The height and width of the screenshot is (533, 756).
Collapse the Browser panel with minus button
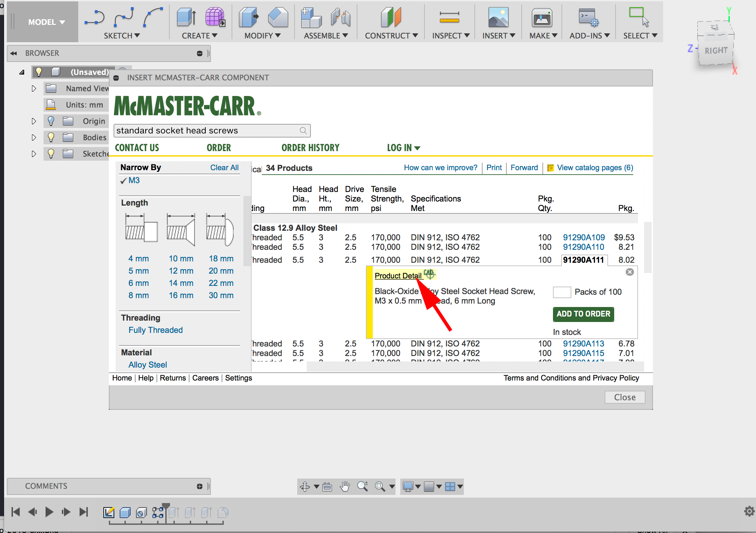click(200, 53)
